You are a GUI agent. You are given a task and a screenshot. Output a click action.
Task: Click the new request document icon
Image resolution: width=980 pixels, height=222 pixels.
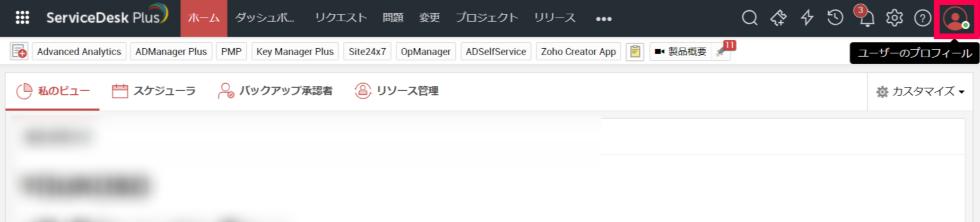coord(19,51)
